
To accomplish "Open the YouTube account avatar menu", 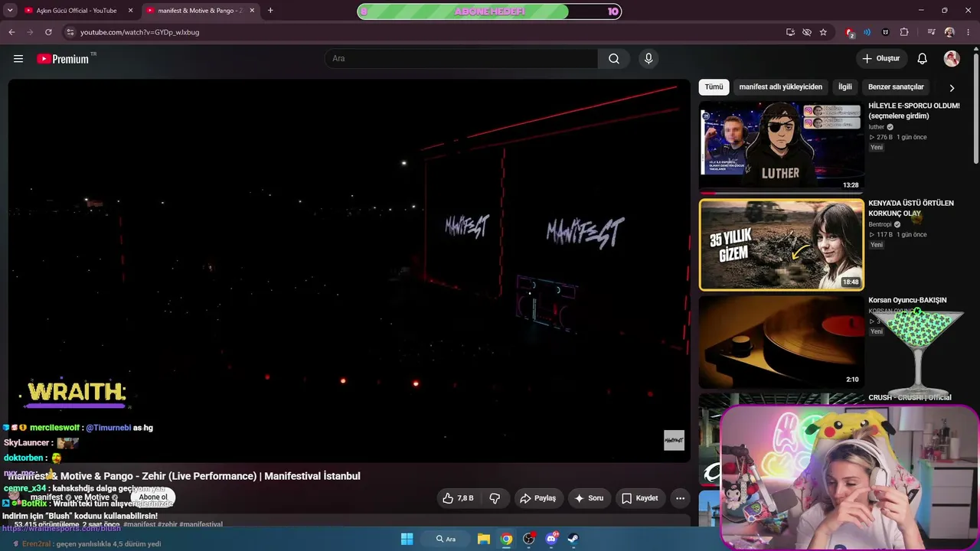I will click(x=952, y=59).
